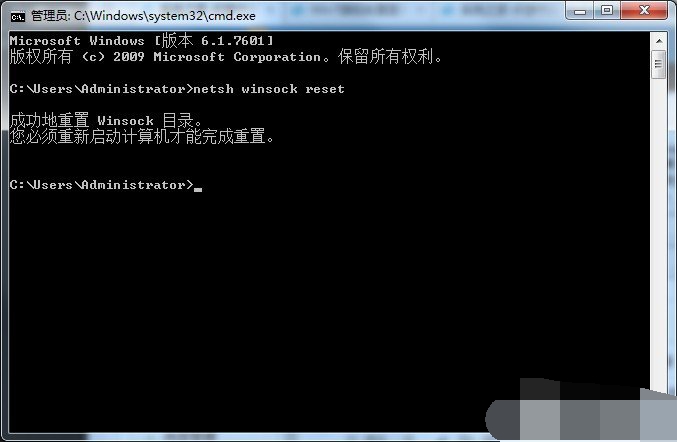The image size is (677, 442).
Task: Click the 您必须重新启动计算机 restart message
Action: 142,136
